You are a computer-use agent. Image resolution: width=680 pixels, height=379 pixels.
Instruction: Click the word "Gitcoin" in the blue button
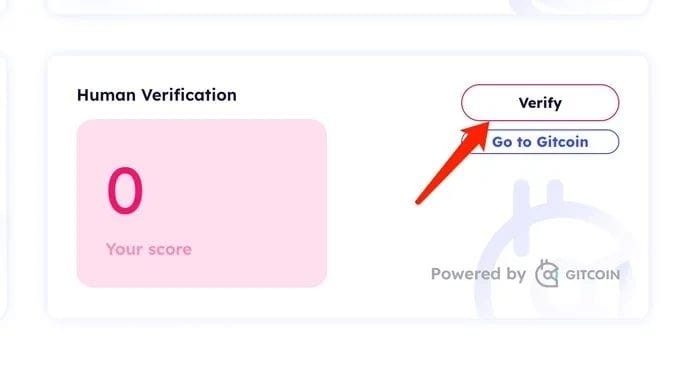click(x=562, y=142)
